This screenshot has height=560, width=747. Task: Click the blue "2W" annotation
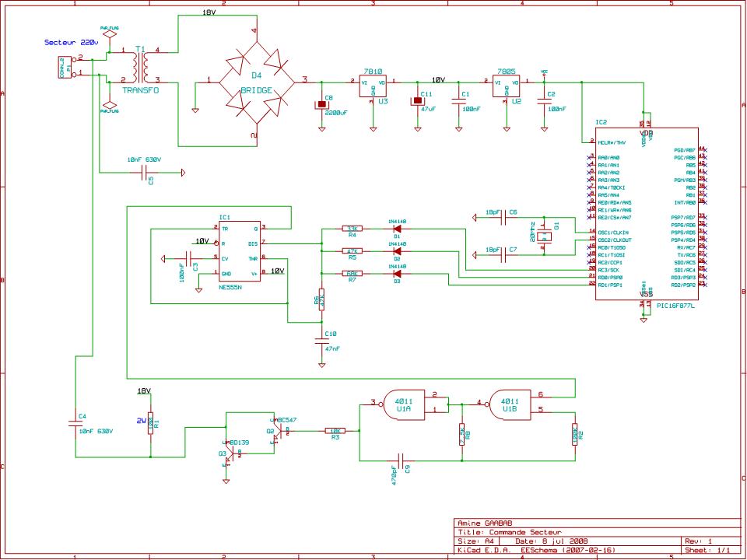coord(141,421)
